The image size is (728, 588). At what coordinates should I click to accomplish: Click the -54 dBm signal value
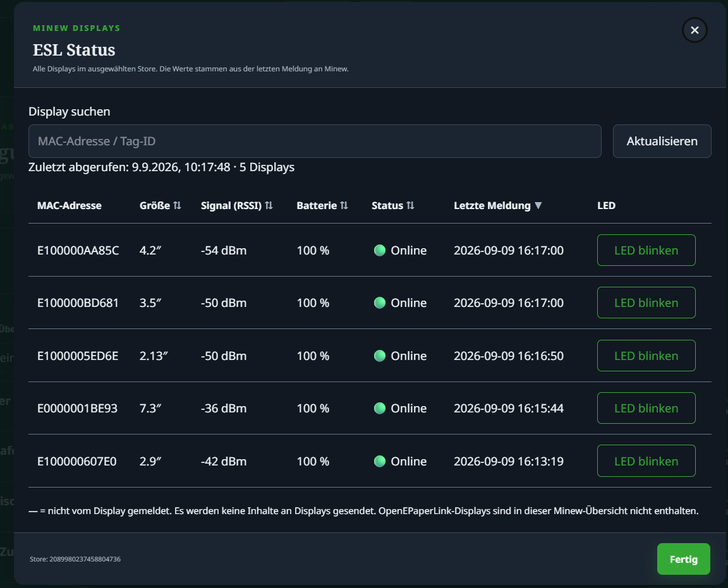point(223,251)
